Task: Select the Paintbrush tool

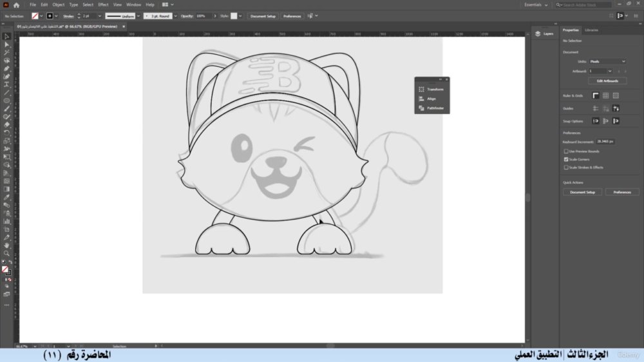Action: (x=6, y=108)
